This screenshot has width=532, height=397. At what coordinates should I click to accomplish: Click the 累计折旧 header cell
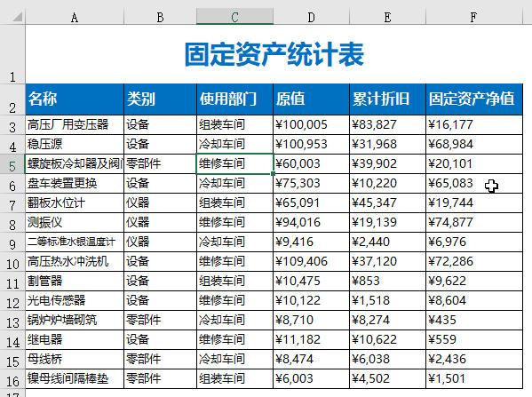387,99
